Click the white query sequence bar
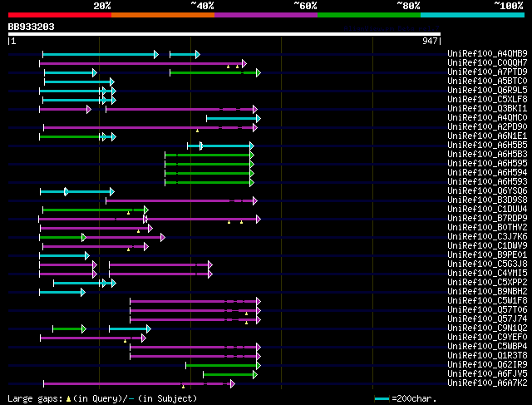The width and height of the screenshot is (532, 405). (x=224, y=34)
